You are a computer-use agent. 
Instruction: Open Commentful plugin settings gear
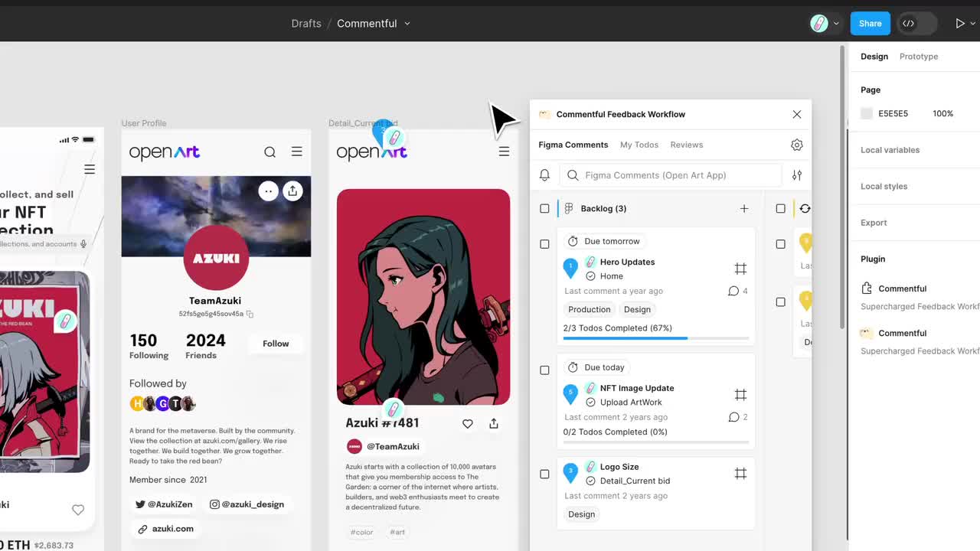[x=796, y=145]
